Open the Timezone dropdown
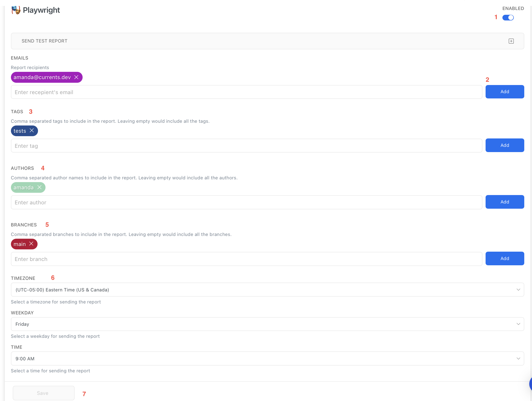Screen dimensions: 532x401 pyautogui.click(x=267, y=290)
